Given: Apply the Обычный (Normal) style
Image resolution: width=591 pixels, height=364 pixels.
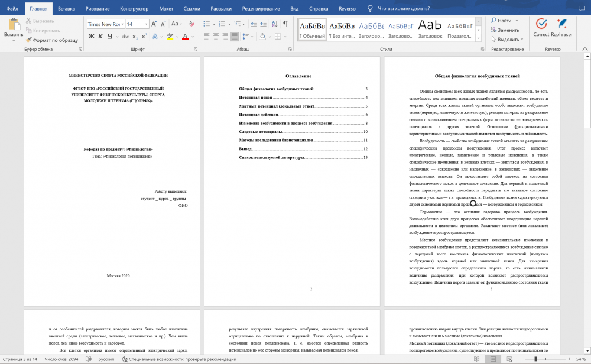Looking at the screenshot, I should pos(312,30).
